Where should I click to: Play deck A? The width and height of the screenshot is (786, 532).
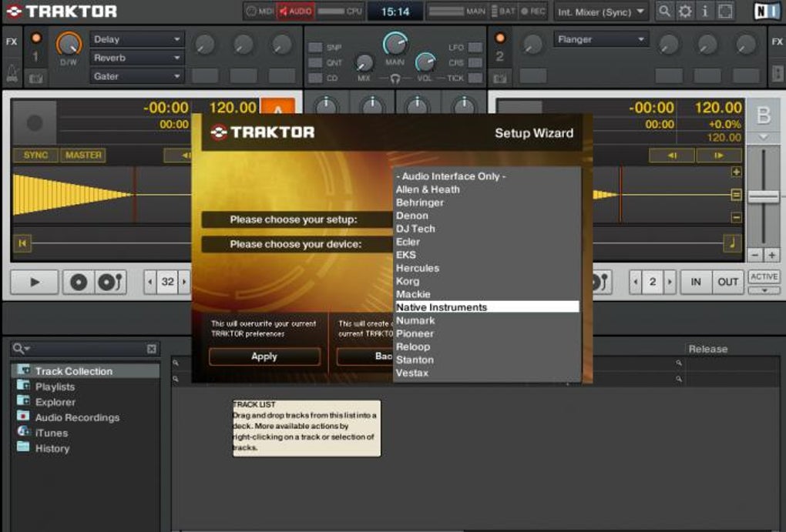tap(35, 282)
